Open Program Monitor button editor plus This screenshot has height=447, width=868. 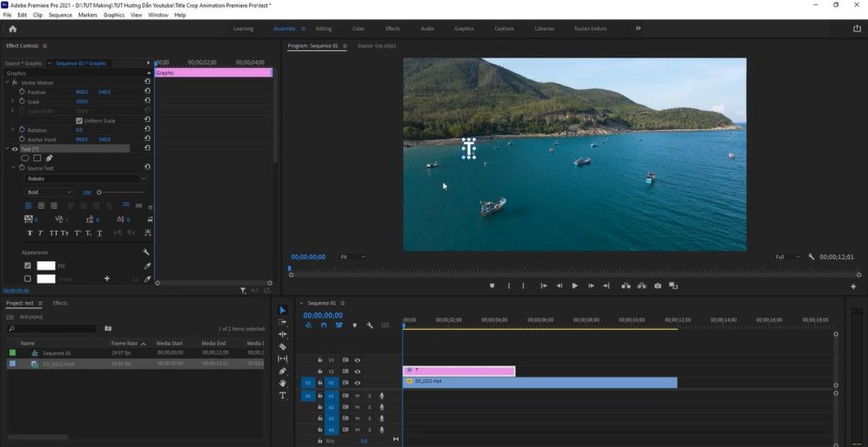click(853, 287)
